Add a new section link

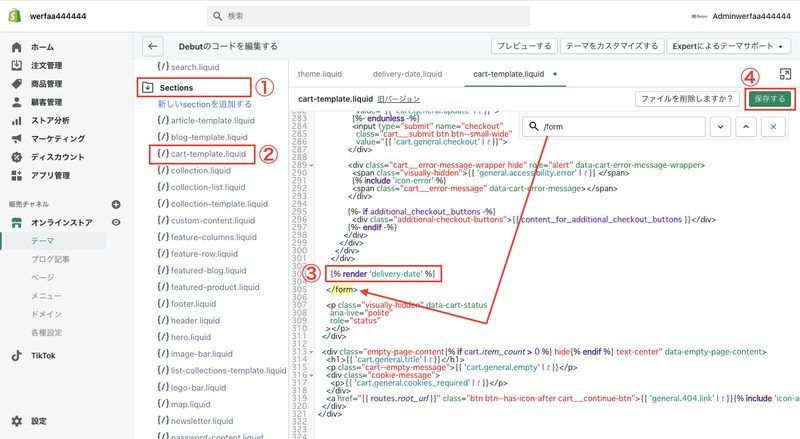click(x=205, y=104)
